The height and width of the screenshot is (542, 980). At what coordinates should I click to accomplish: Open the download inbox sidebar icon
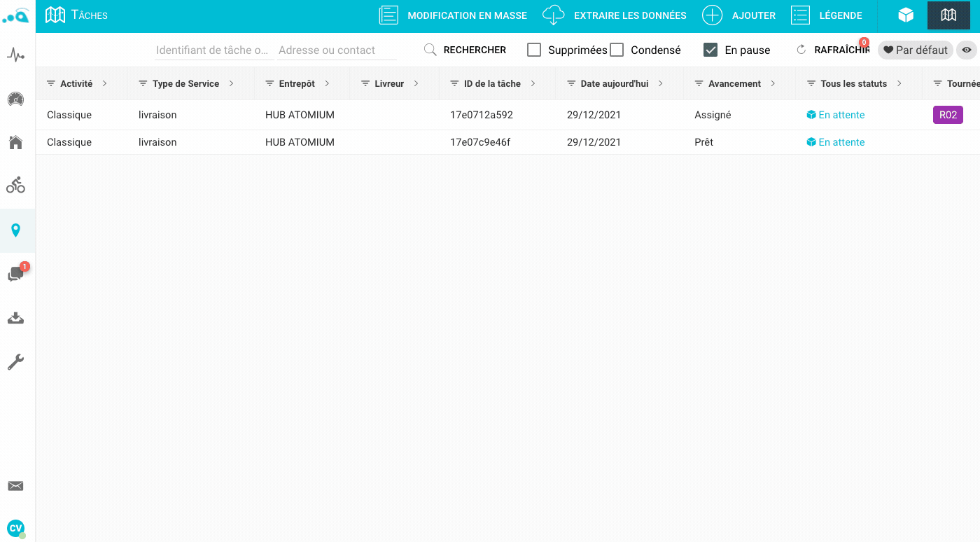pos(15,318)
